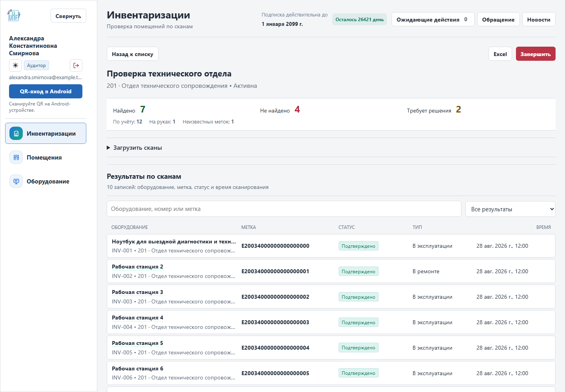Open the Рабочая станция 3 link
The height and width of the screenshot is (392, 565).
click(x=137, y=292)
